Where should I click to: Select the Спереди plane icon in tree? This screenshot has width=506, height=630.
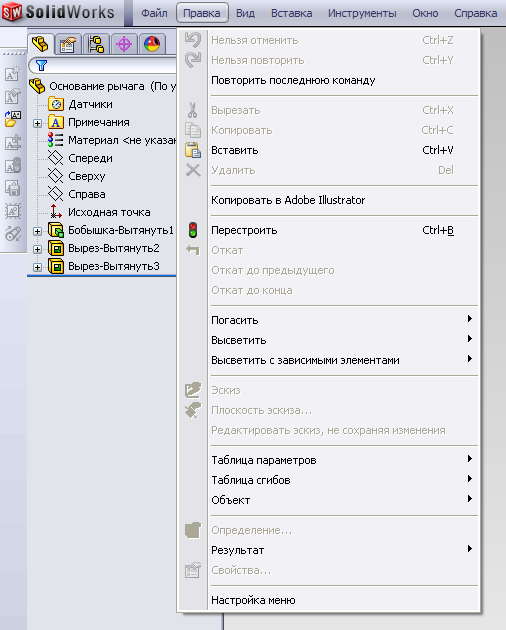[x=55, y=158]
